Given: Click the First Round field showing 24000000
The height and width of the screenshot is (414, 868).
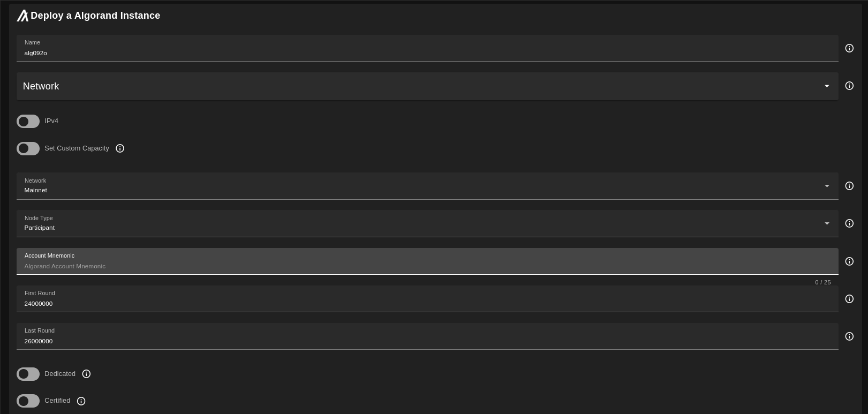Looking at the screenshot, I should point(427,303).
